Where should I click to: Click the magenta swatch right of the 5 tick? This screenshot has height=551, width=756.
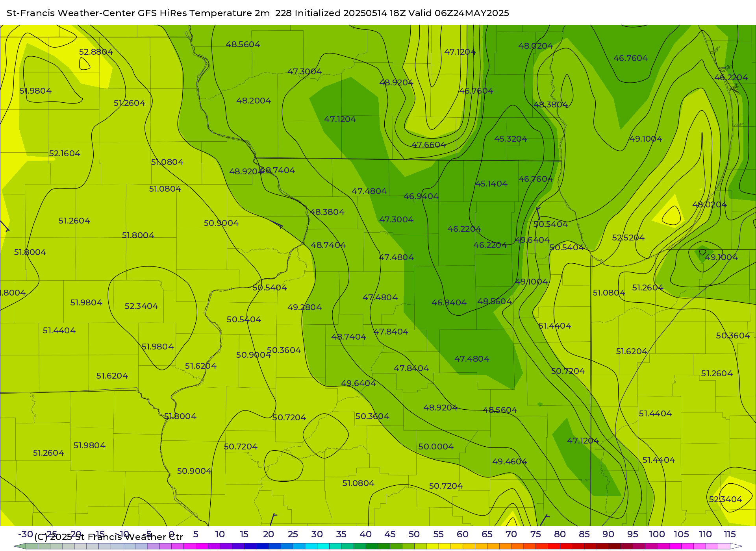(x=202, y=546)
